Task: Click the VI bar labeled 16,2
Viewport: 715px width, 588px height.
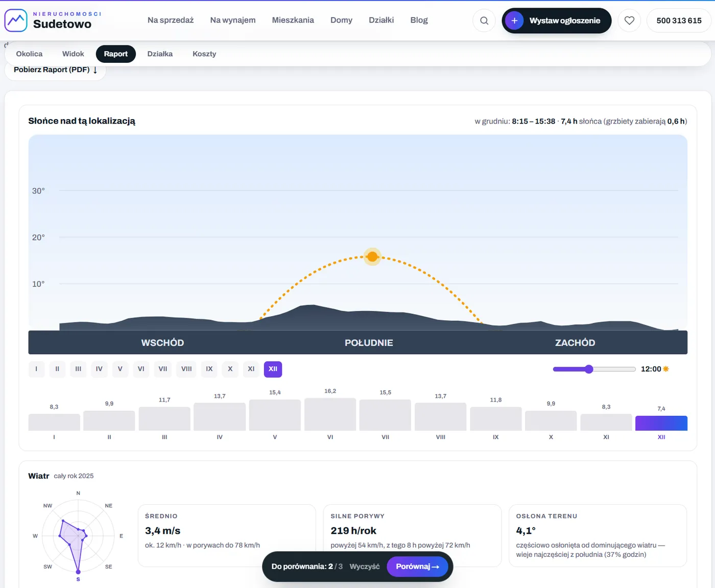Action: point(330,414)
